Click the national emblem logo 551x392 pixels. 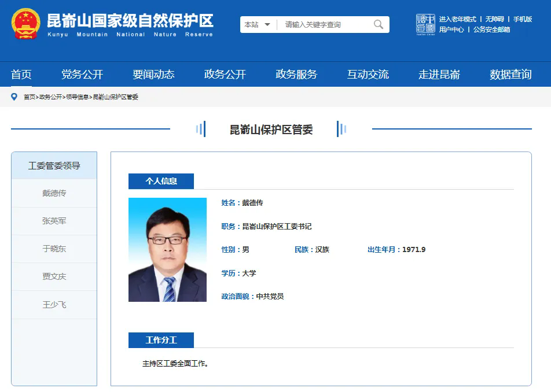click(x=25, y=24)
